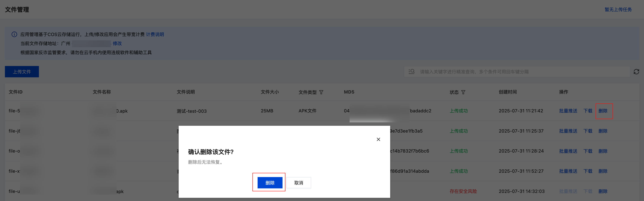Click the info icon in the notice banner
644x201 pixels.
click(14, 35)
